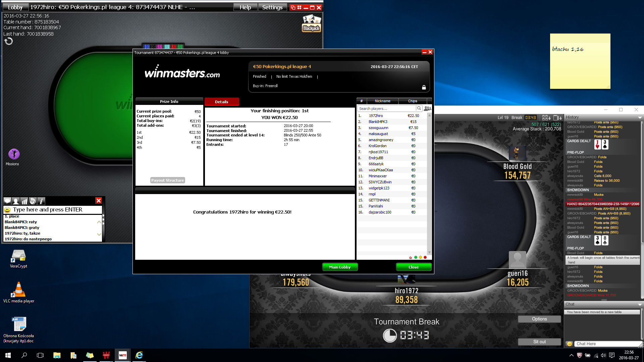This screenshot has width=644, height=362.
Task: Click scroll-up chevron in winmasters chat log
Action: tap(99, 222)
